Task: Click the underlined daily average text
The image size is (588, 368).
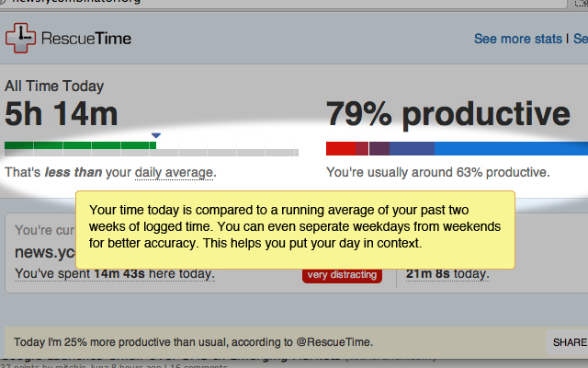Action: click(174, 172)
